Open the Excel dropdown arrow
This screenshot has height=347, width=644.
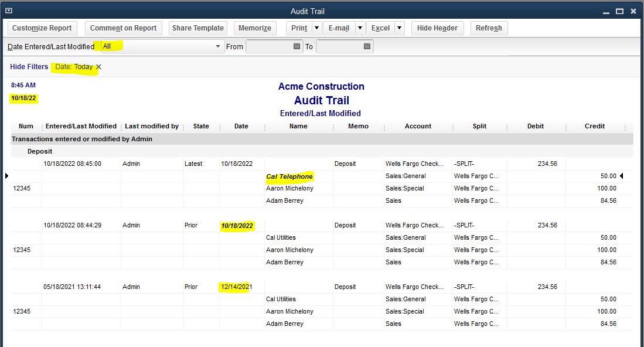(399, 28)
